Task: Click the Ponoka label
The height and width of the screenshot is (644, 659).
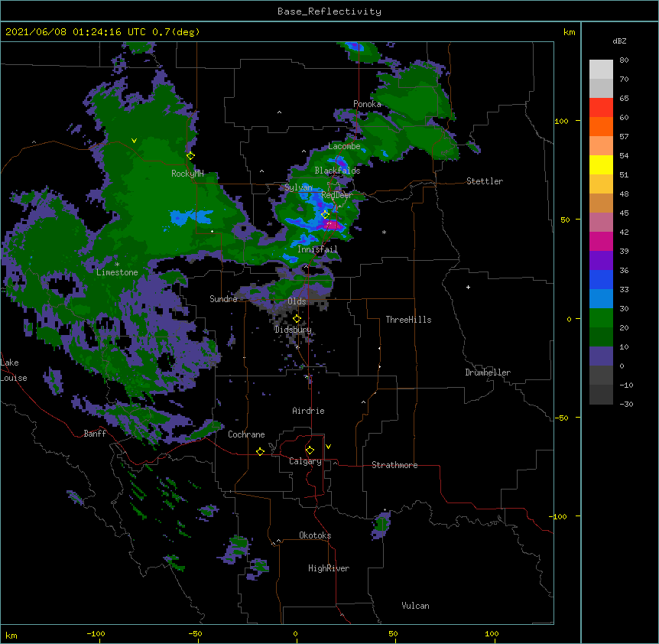Action: (367, 104)
